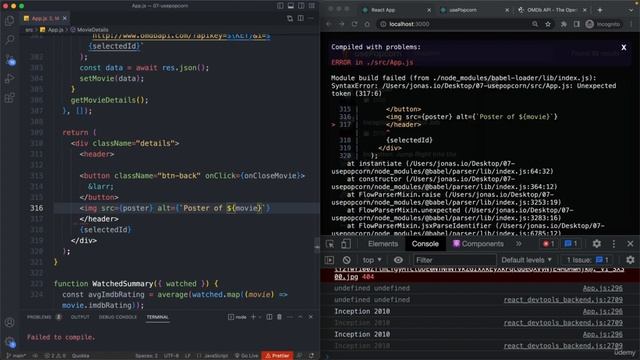
Task: Switch to DevTools Elements tab
Action: (x=382, y=244)
